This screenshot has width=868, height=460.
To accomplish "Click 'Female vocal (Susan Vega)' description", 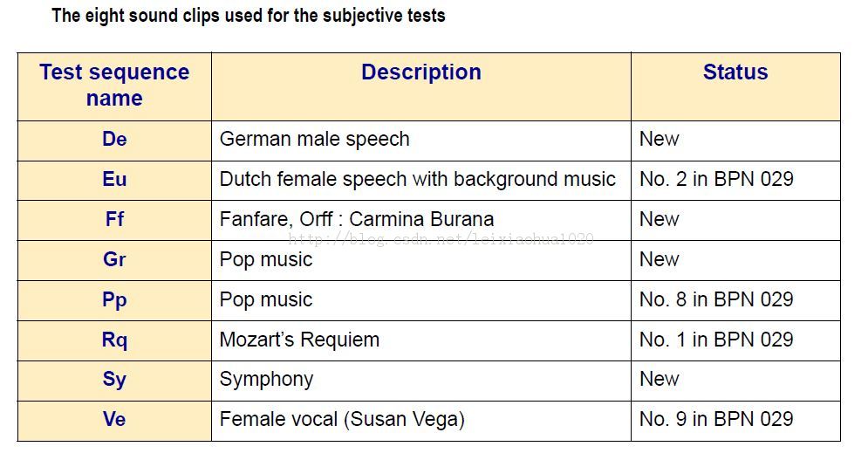I will click(342, 419).
